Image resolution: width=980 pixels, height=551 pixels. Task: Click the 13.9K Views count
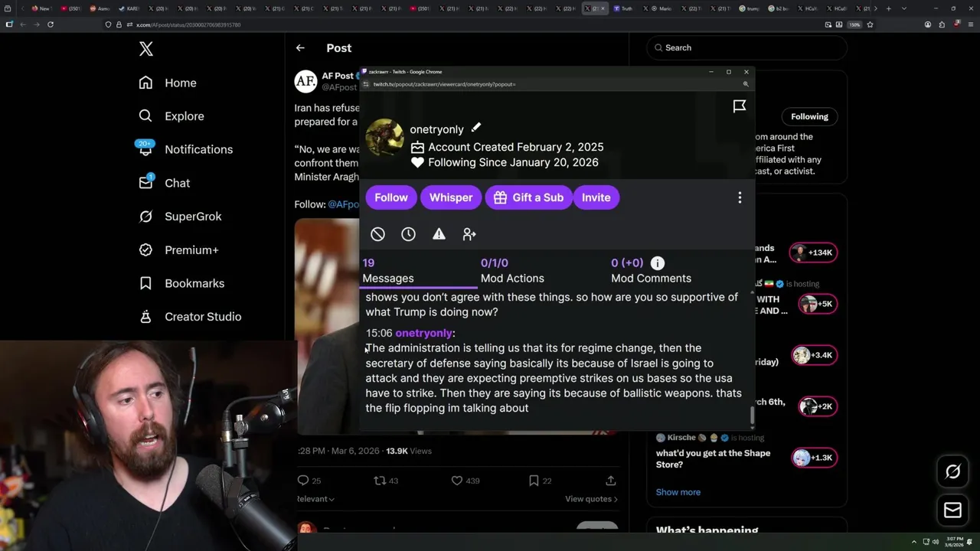409,451
